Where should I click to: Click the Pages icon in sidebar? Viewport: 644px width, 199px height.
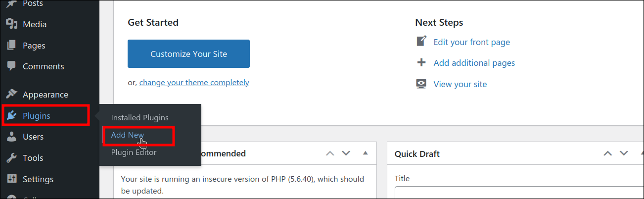12,45
